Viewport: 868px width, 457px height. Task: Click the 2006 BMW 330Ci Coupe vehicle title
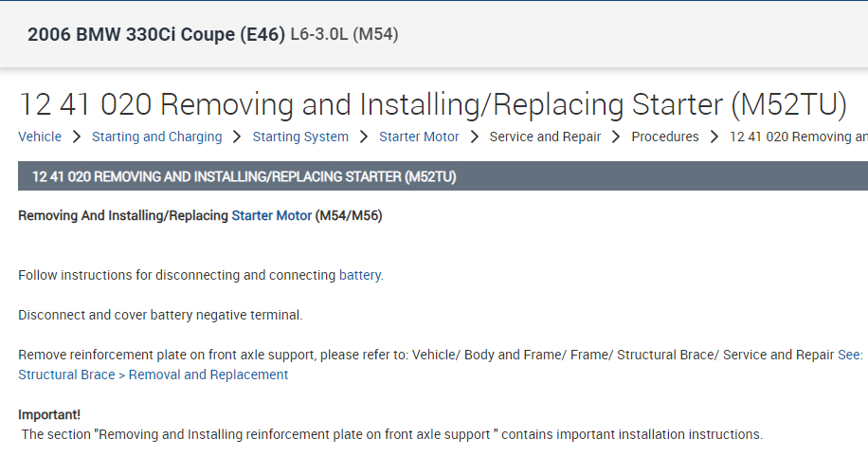[156, 35]
